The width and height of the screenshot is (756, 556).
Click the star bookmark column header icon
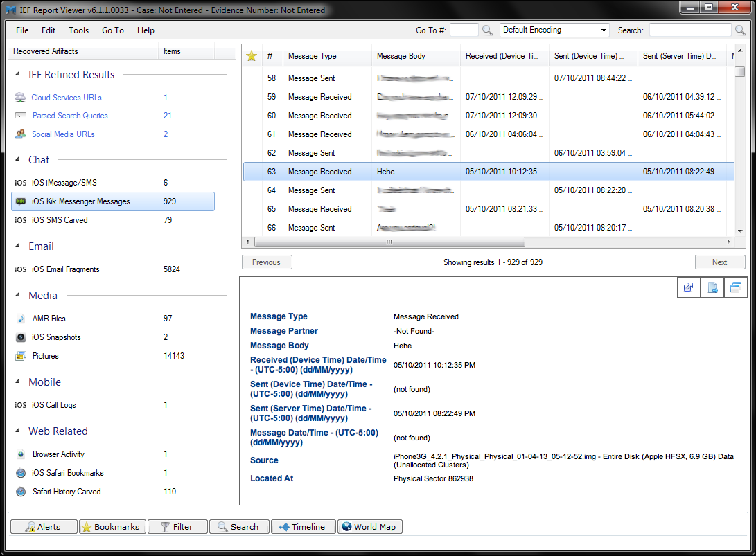pos(252,56)
